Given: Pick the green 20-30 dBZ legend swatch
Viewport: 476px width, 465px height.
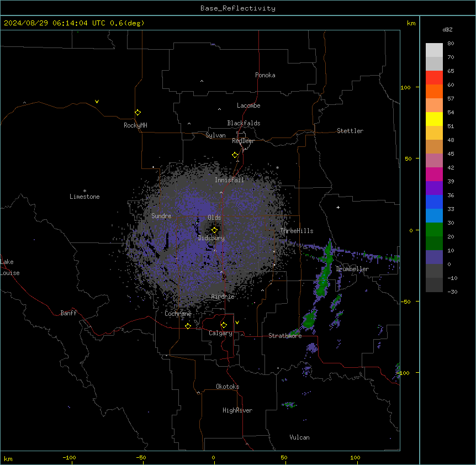Looking at the screenshot, I should click(434, 230).
